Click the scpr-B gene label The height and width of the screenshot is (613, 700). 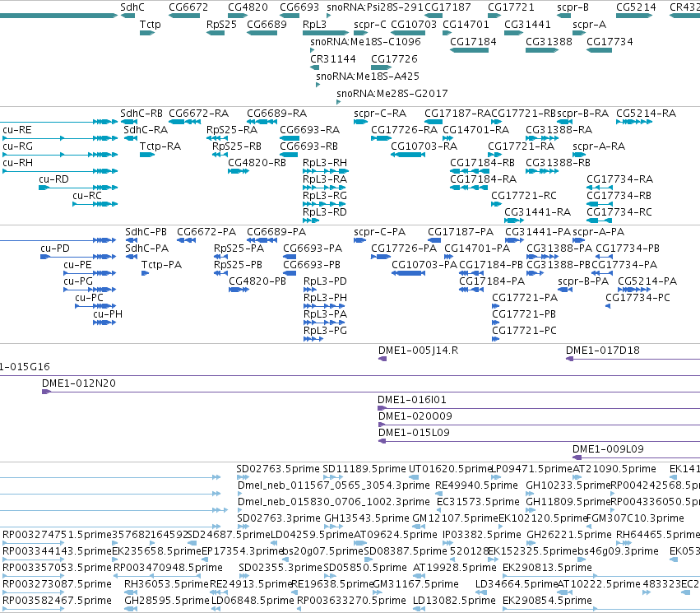point(573,7)
